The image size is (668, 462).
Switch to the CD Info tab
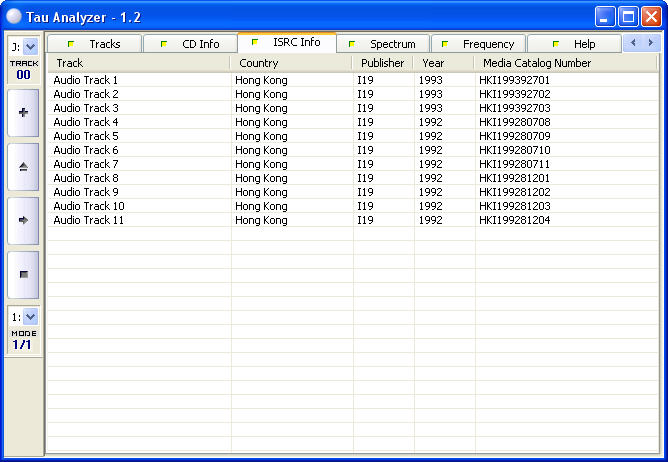pyautogui.click(x=190, y=44)
